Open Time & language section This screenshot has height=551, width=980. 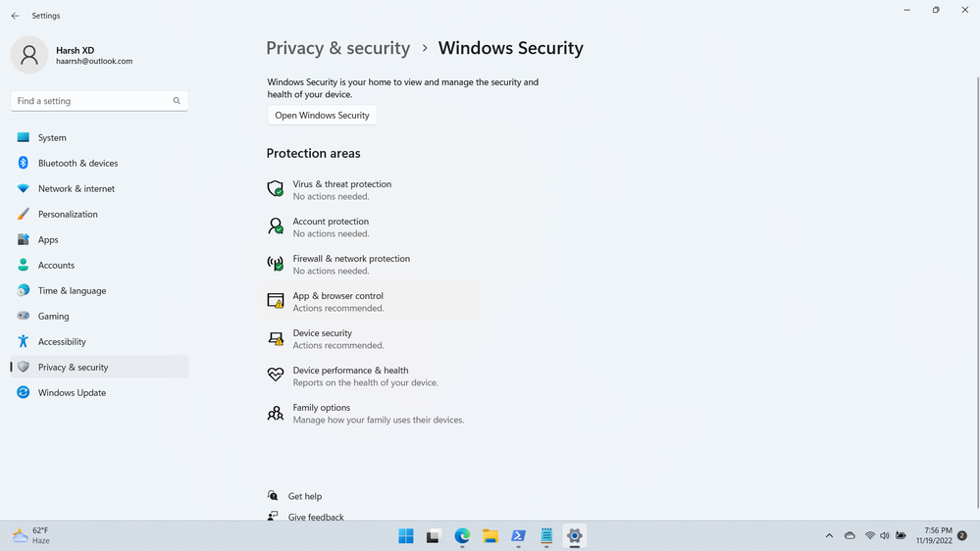(x=99, y=290)
